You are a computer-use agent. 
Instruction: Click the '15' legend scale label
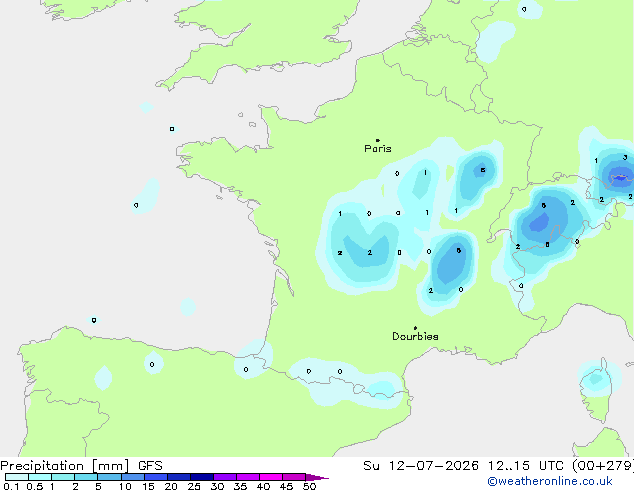pos(148,486)
